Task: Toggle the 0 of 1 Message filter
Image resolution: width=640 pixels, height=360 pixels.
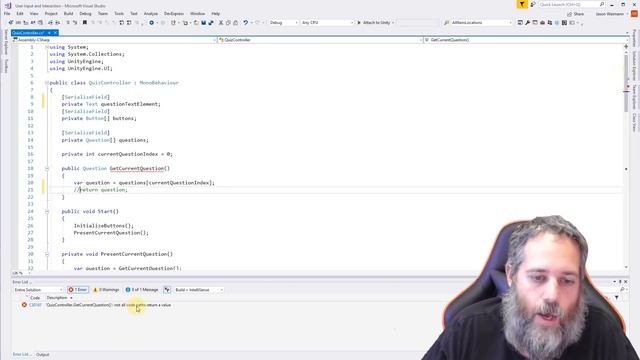Action: (x=142, y=290)
